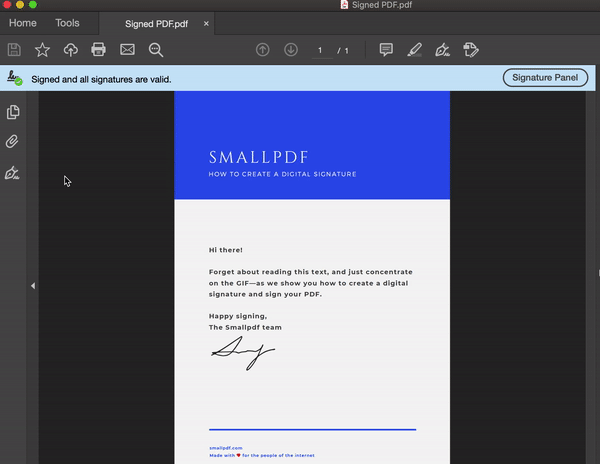Upload the file to cloud storage
Screen dimensions: 600x464
70,50
